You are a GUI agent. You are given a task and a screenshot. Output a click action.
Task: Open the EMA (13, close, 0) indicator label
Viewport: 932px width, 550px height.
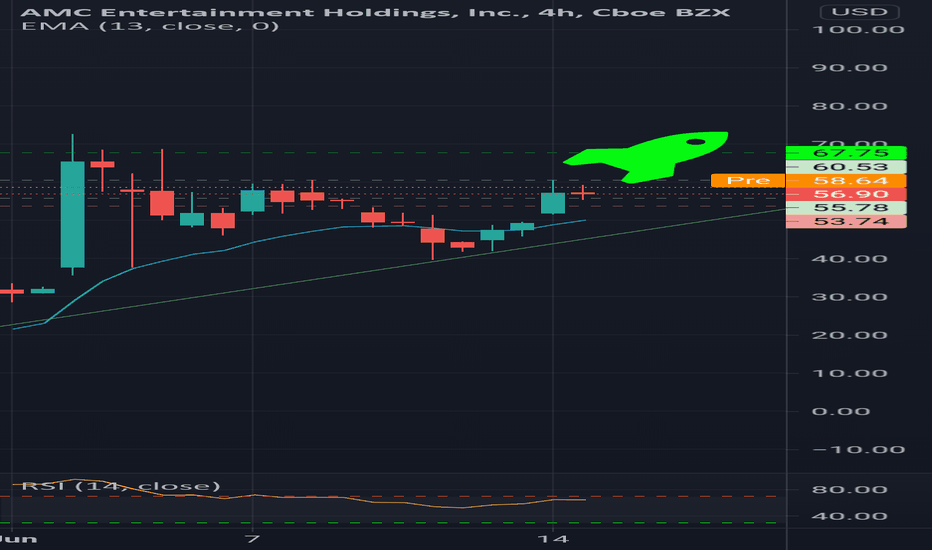tap(150, 26)
